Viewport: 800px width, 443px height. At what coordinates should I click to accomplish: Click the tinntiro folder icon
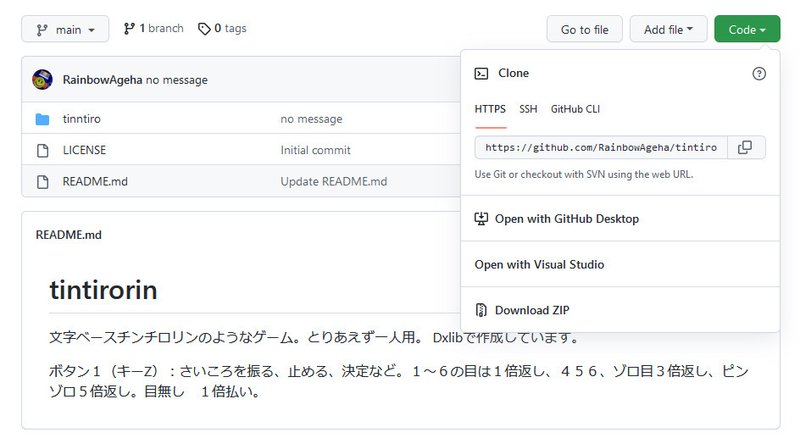point(43,119)
